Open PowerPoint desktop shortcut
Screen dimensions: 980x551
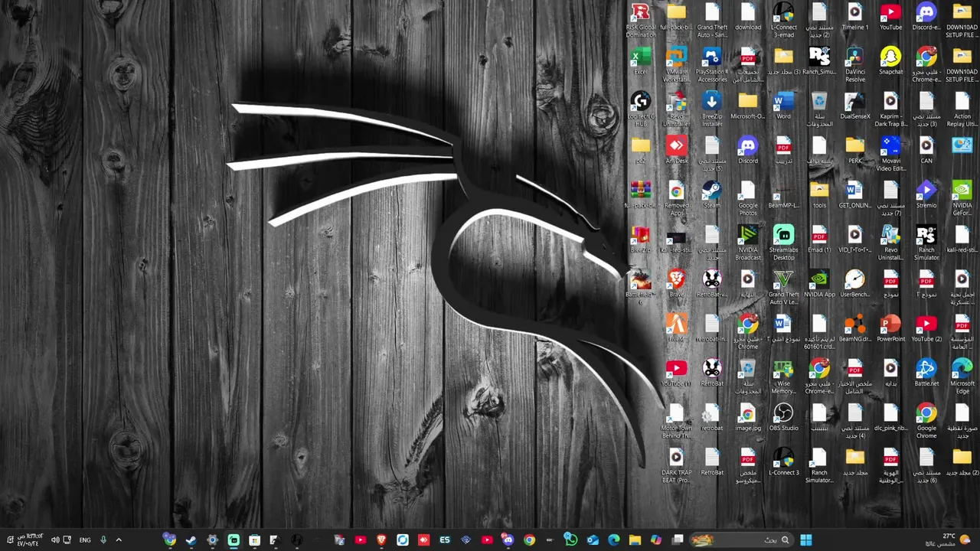tap(890, 328)
